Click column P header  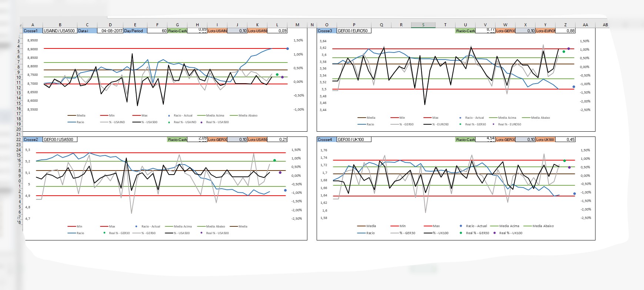click(354, 25)
